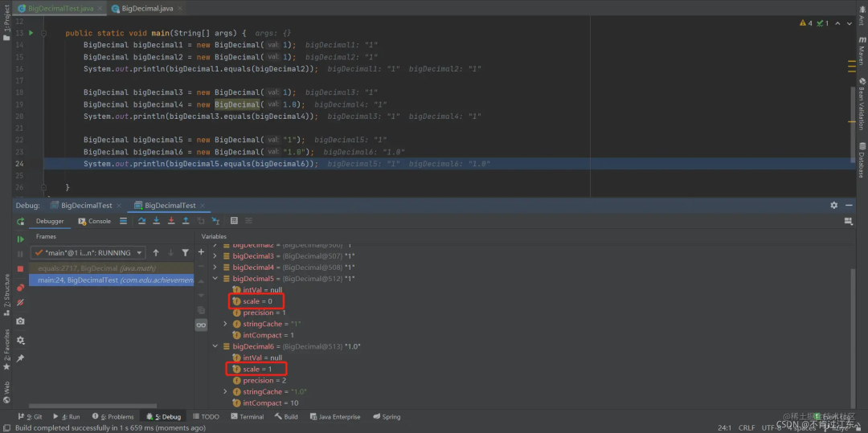Collapse bigDecimal5 variable node
The height and width of the screenshot is (433, 868).
pos(215,279)
